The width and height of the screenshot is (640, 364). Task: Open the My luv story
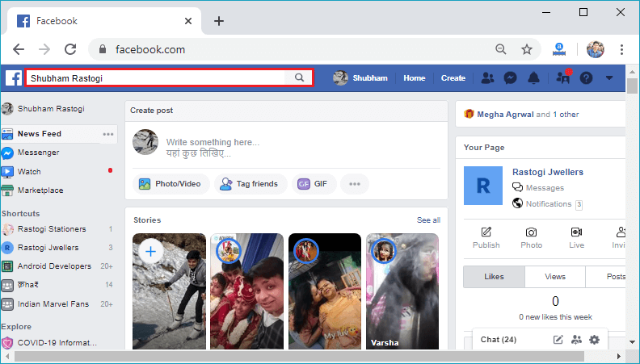tap(325, 291)
